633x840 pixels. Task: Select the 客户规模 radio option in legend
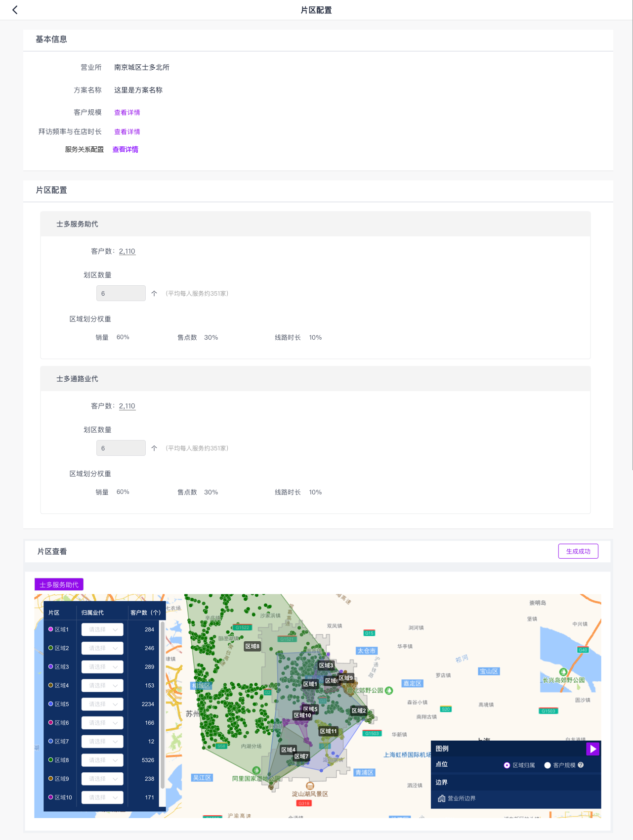pyautogui.click(x=548, y=765)
